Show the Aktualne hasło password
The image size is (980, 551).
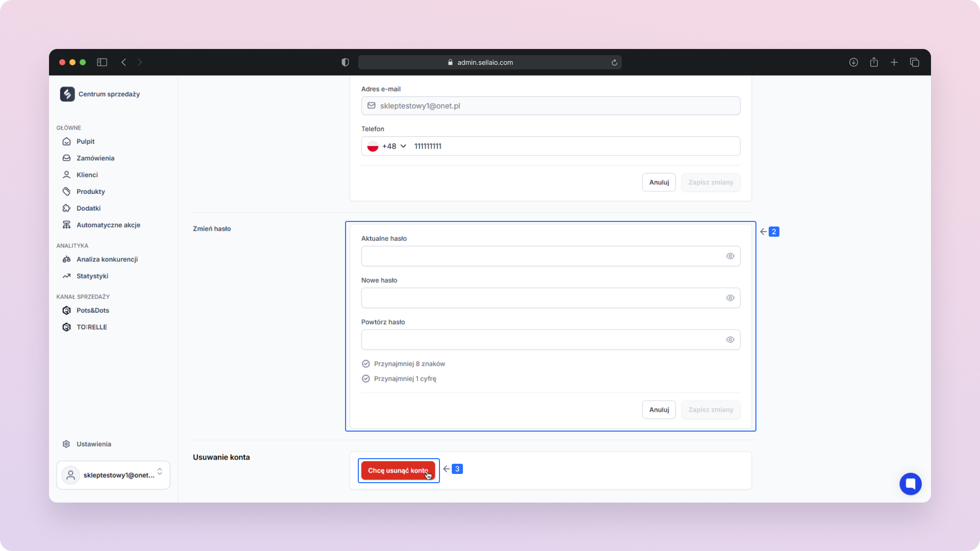tap(730, 256)
